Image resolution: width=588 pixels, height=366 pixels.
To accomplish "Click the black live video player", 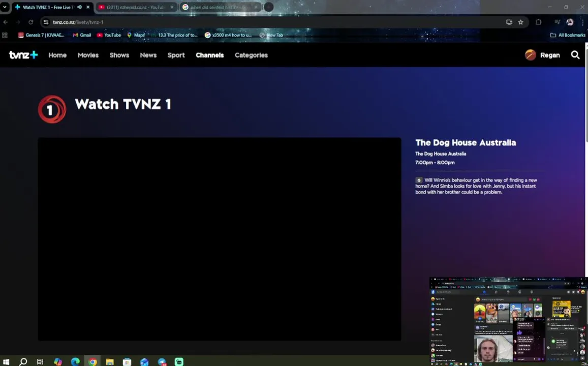I will (220, 239).
